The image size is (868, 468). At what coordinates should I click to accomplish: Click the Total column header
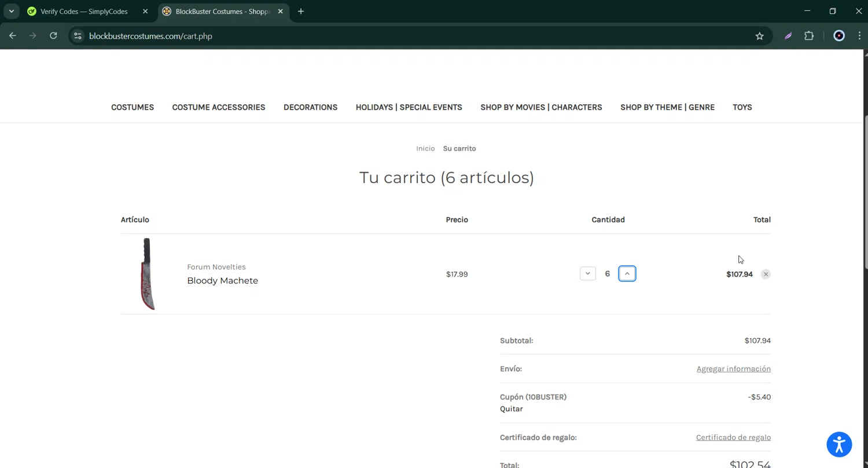[x=762, y=220]
